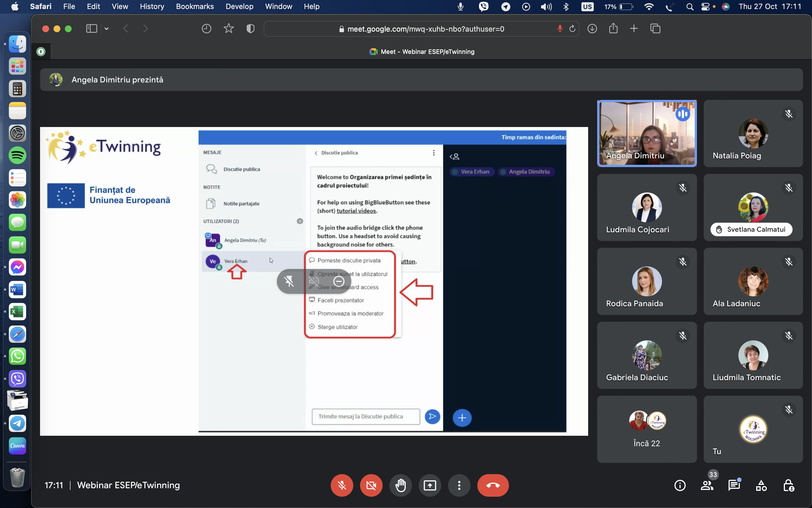Reload the Meet page
The width and height of the screenshot is (812, 508).
point(572,29)
